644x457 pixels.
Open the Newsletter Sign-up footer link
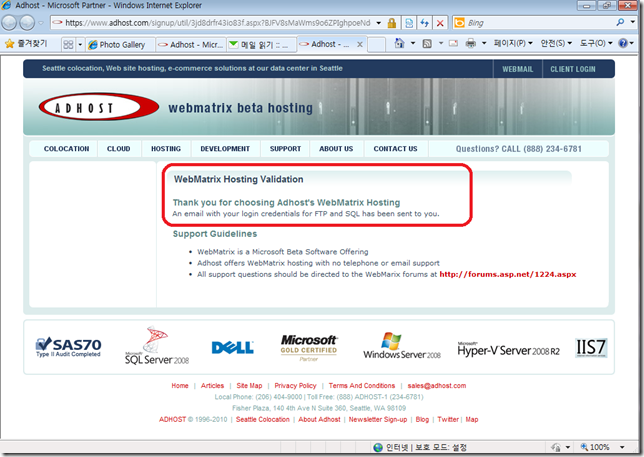(378, 419)
